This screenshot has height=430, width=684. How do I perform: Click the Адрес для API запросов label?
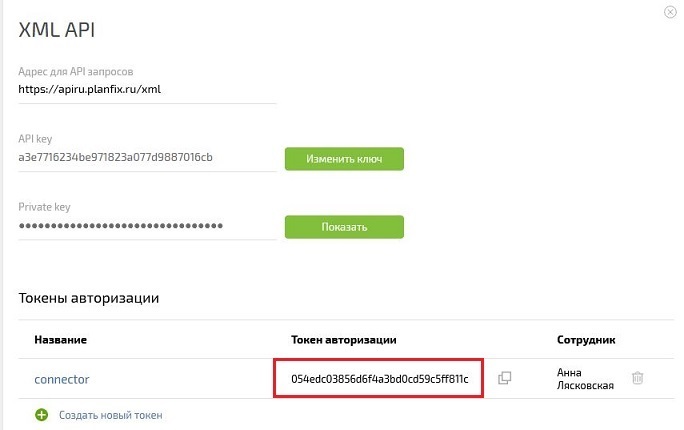[x=75, y=72]
